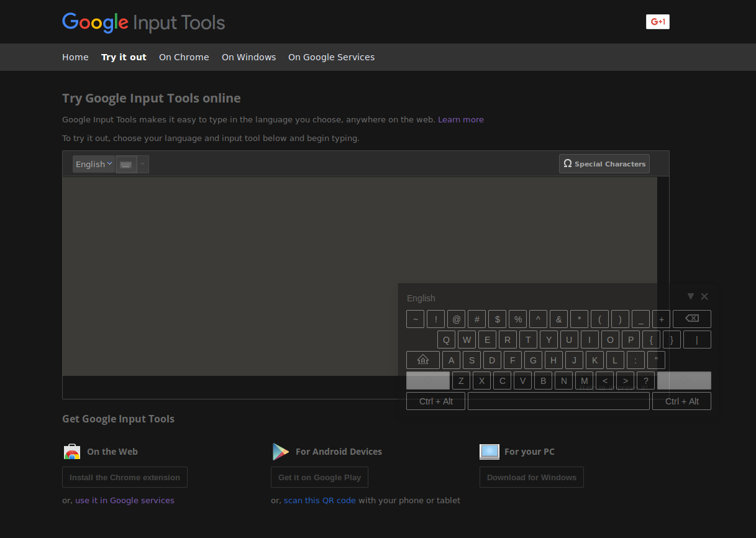
Task: Tap the $ key on the keyboard
Action: tap(497, 319)
